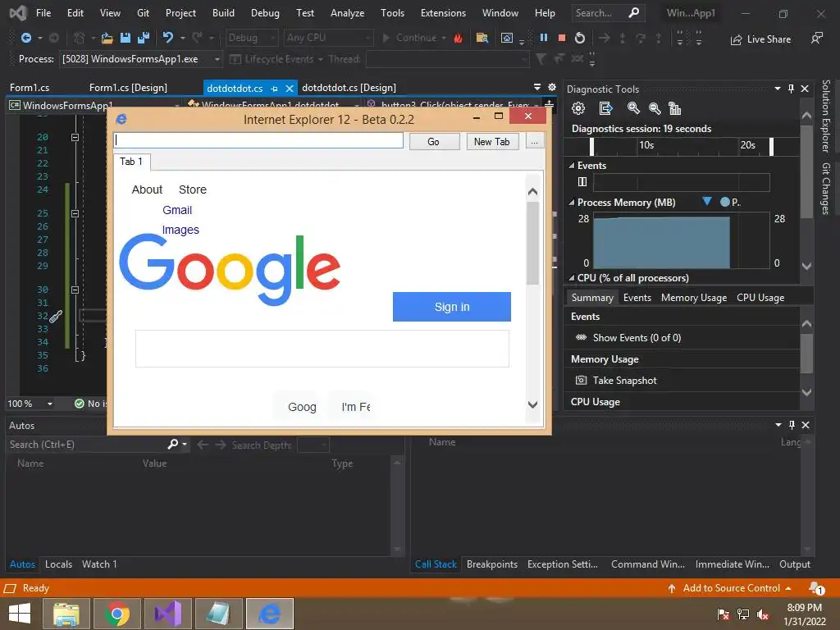Click Show Events (0 of 0)
The width and height of the screenshot is (840, 630).
point(637,338)
